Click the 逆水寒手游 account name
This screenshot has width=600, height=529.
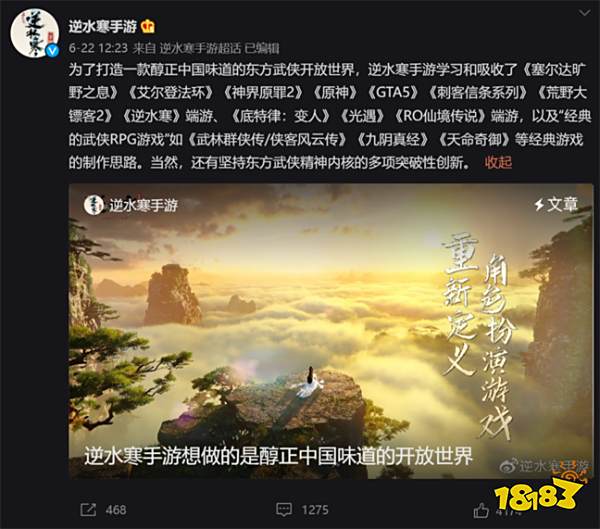pyautogui.click(x=103, y=26)
